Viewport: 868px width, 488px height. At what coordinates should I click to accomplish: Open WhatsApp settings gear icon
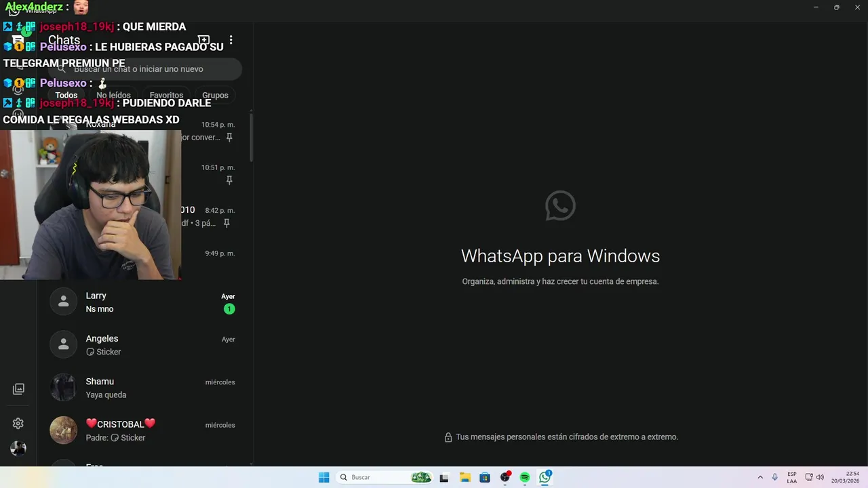point(18,424)
